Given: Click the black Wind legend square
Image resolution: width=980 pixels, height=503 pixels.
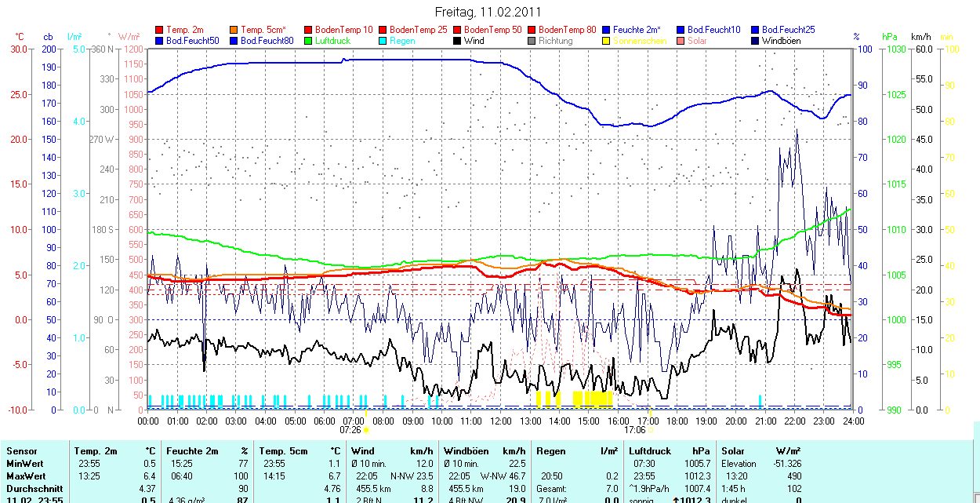Looking at the screenshot, I should (x=458, y=40).
